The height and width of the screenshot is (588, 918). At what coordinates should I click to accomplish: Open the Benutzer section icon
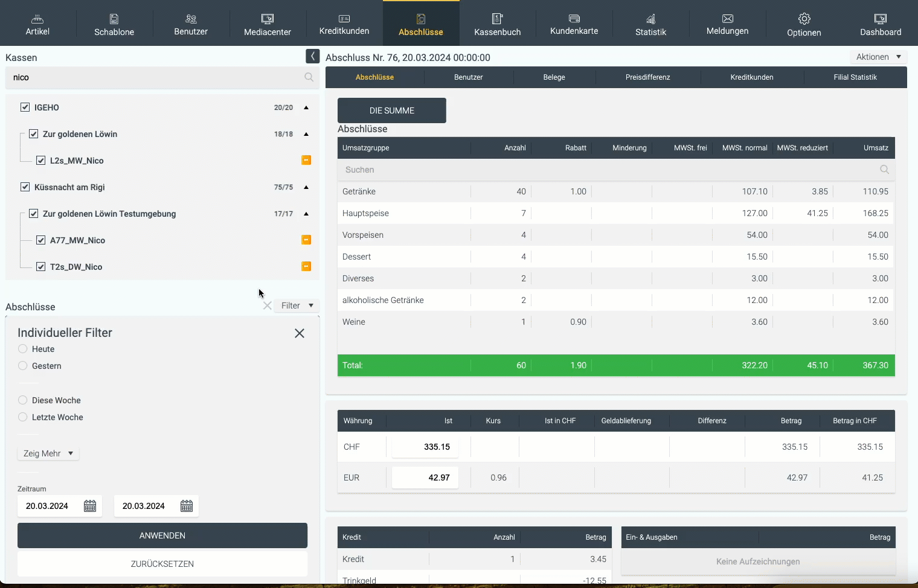point(191,19)
